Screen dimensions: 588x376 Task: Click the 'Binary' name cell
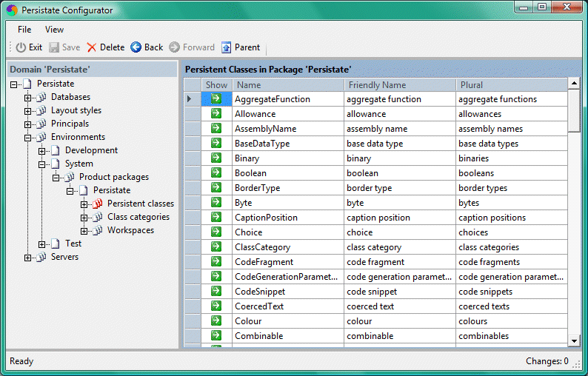click(288, 158)
